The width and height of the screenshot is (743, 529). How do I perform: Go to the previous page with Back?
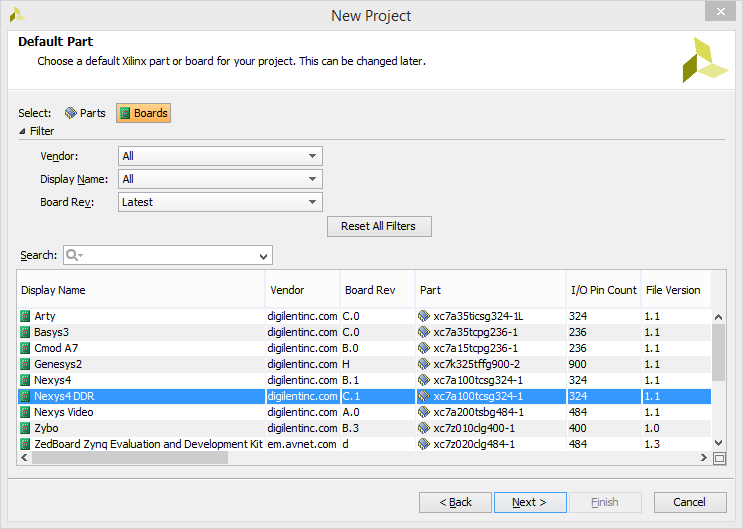coord(455,502)
